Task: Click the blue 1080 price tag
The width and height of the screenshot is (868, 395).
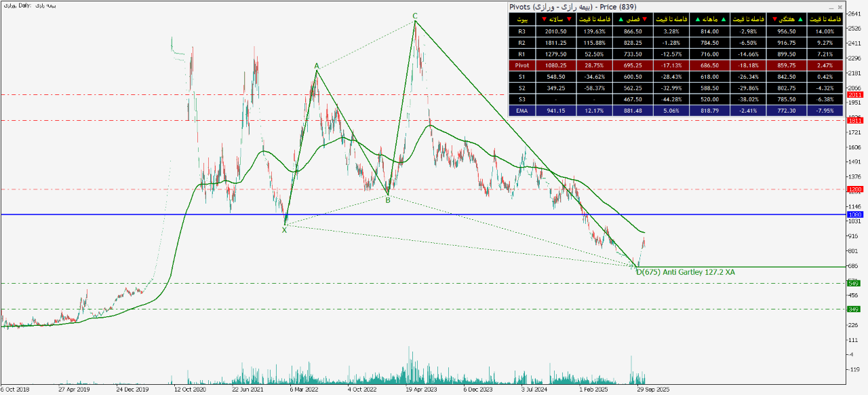Action: pyautogui.click(x=854, y=214)
